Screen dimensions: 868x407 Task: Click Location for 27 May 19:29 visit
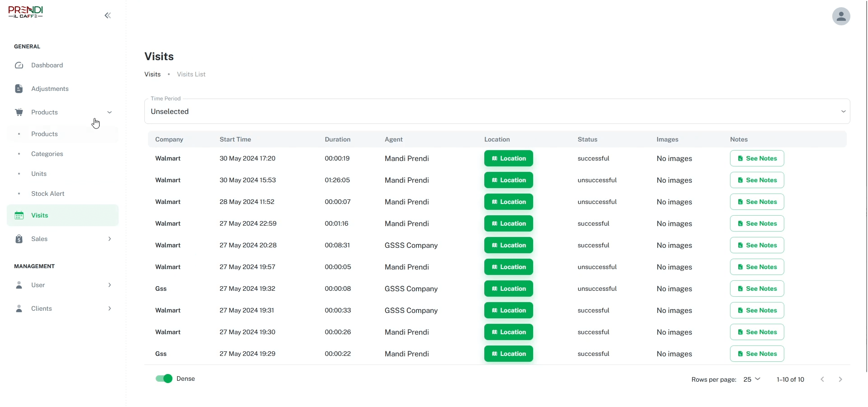pos(509,354)
